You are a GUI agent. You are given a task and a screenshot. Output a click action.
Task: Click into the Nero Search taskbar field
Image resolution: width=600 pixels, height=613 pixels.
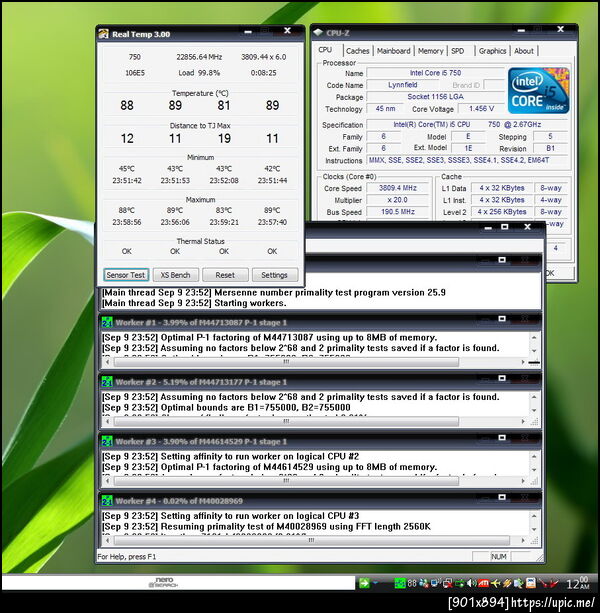[178, 583]
